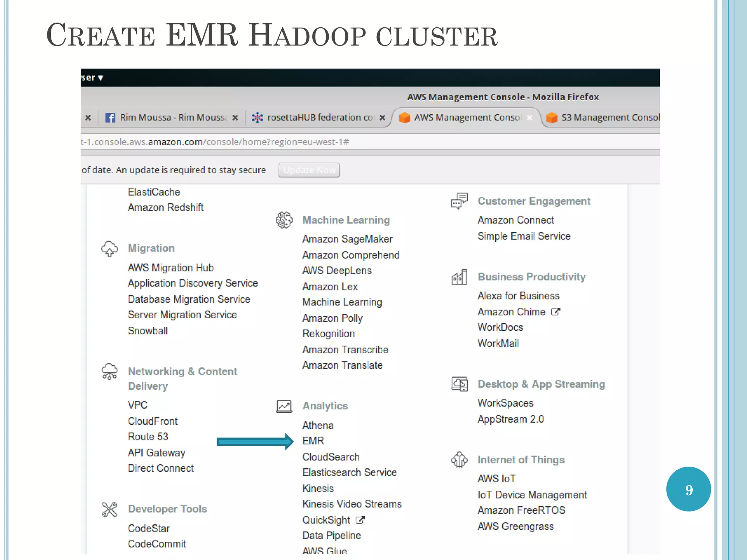
Task: Open Application Discovery Service link
Action: coord(193,283)
